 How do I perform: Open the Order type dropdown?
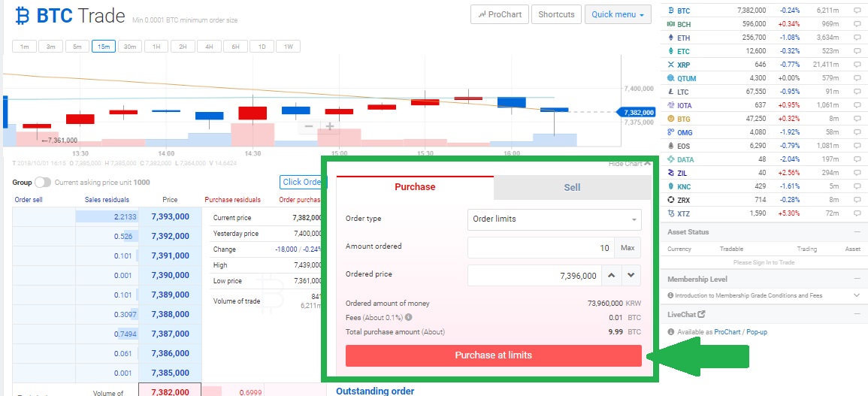[554, 219]
